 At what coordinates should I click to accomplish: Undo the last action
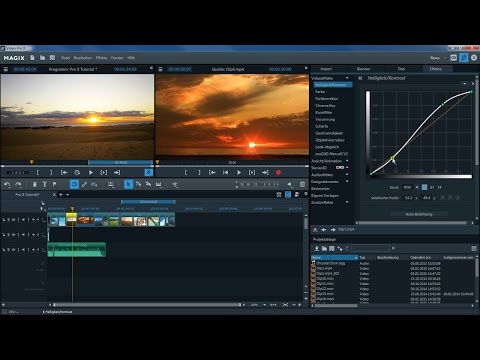click(x=7, y=184)
